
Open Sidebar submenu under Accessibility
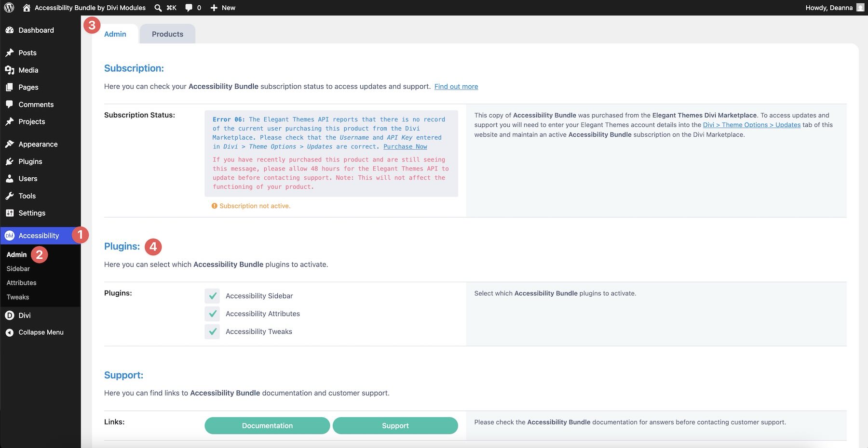[x=18, y=269]
